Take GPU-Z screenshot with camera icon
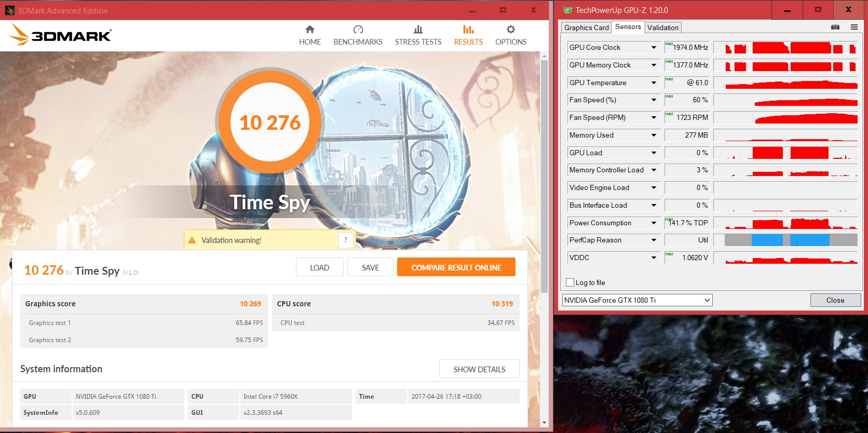 point(835,27)
